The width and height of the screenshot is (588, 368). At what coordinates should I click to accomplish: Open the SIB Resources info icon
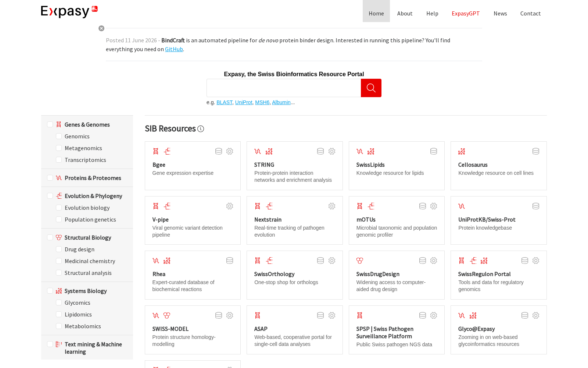pos(201,129)
